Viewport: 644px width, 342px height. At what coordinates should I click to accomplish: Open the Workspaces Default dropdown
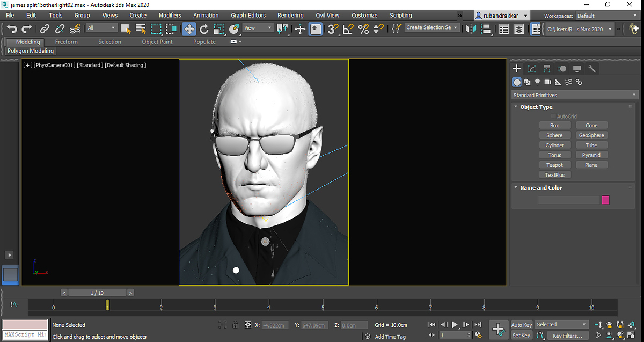tap(608, 16)
